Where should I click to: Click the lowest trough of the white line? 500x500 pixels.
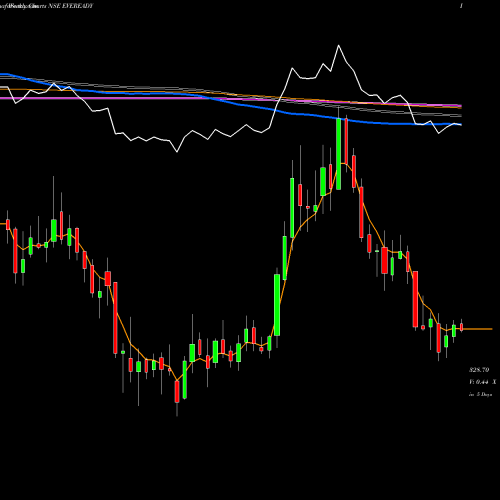pyautogui.click(x=177, y=152)
